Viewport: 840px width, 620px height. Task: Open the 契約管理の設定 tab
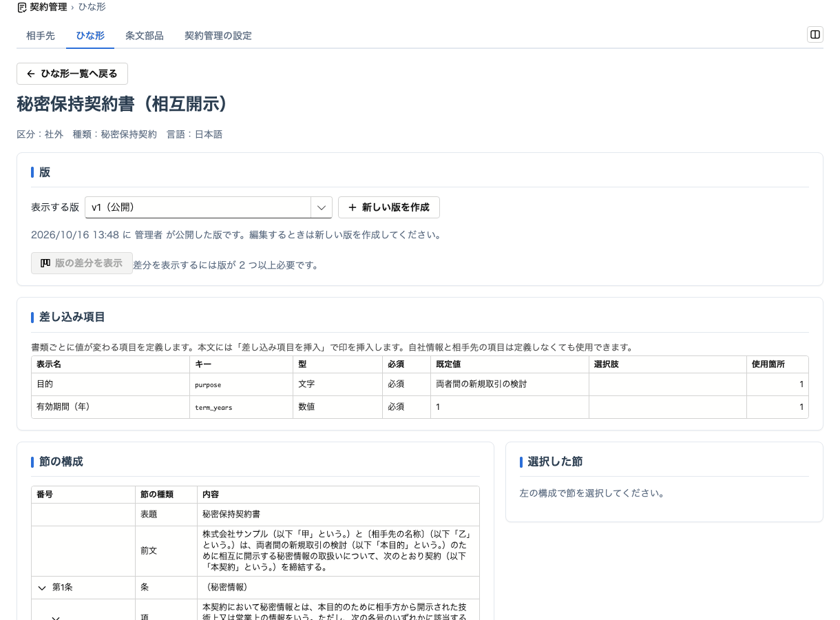218,36
